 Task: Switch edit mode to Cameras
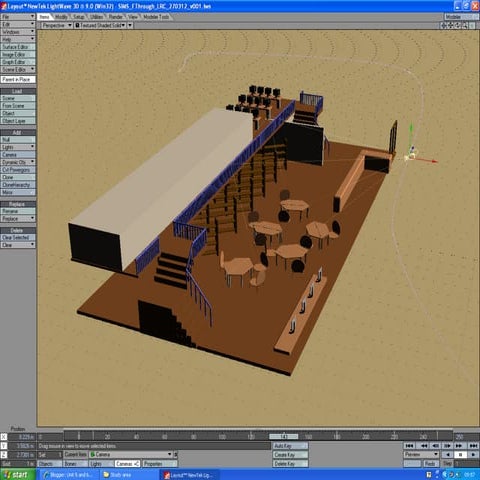[x=128, y=464]
